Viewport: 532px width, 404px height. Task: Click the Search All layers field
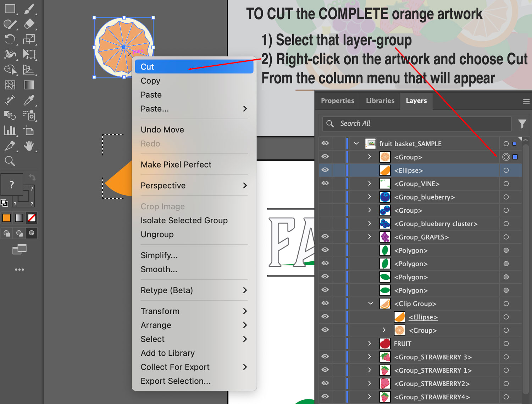click(x=419, y=124)
